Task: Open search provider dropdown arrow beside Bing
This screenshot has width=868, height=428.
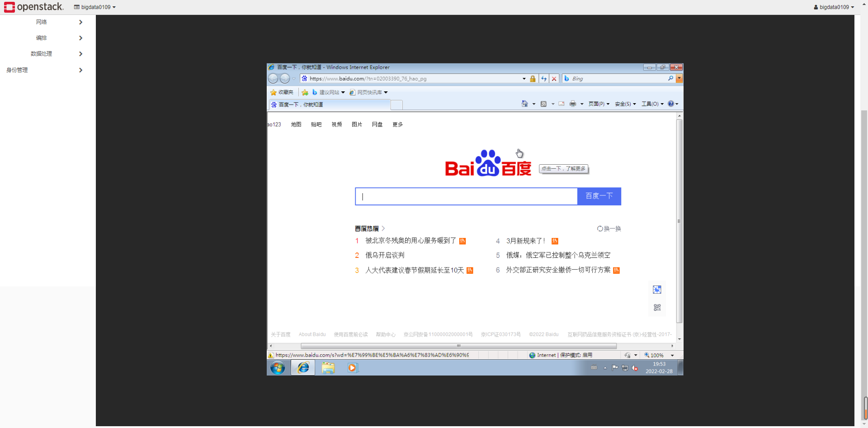Action: click(x=679, y=79)
